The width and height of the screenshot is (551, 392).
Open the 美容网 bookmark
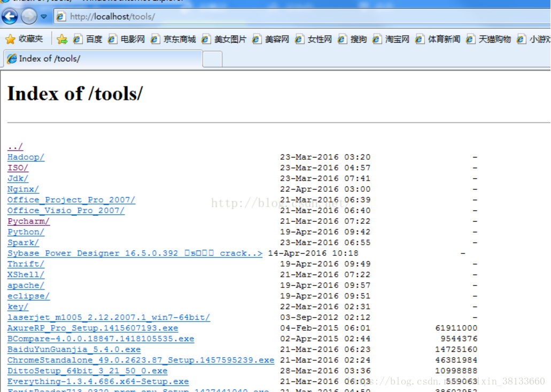(x=270, y=39)
